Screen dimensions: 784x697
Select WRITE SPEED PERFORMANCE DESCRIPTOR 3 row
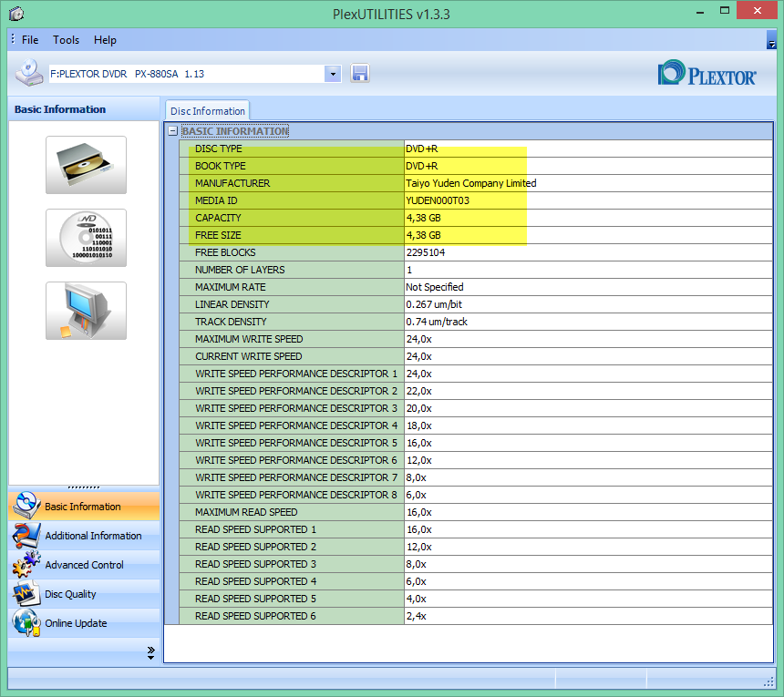[x=476, y=408]
